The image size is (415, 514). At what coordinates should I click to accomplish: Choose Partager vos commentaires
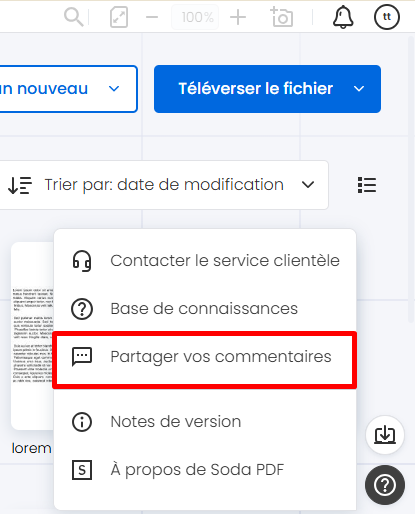tap(205, 357)
